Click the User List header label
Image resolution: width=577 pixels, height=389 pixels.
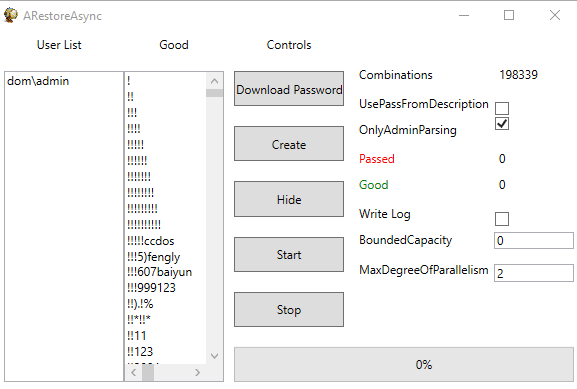click(59, 45)
